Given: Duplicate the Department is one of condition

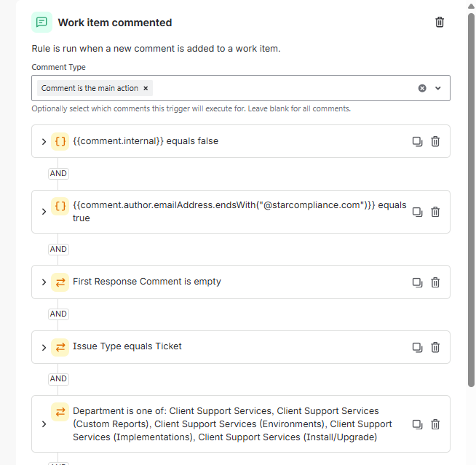Looking at the screenshot, I should tap(417, 424).
